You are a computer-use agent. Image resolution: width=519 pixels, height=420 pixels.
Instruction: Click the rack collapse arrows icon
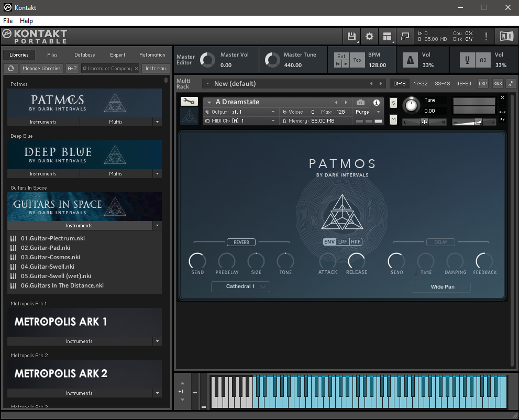click(511, 84)
